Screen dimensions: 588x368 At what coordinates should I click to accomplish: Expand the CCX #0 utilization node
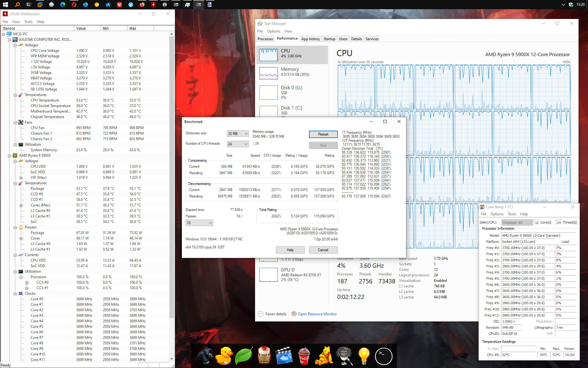tap(27, 282)
